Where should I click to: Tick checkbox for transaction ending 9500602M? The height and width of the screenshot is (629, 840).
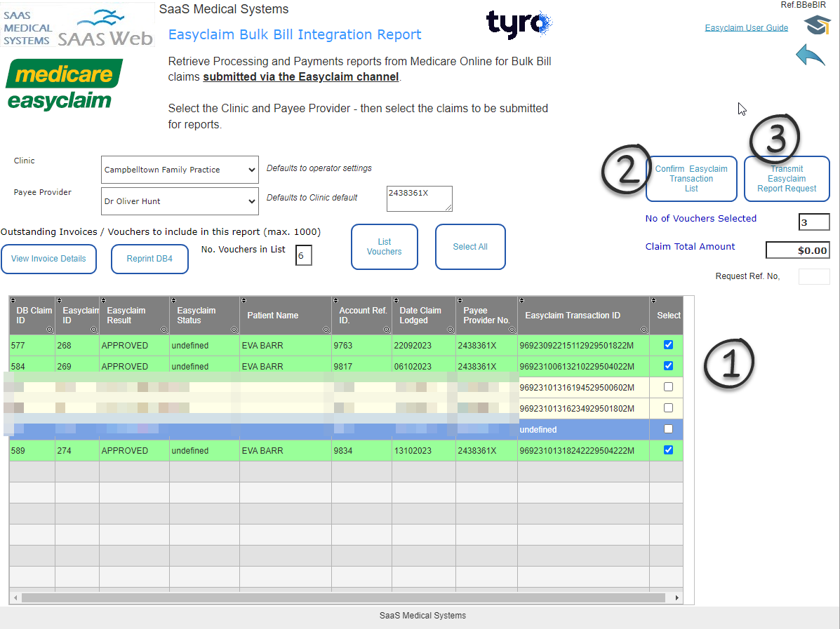(668, 386)
